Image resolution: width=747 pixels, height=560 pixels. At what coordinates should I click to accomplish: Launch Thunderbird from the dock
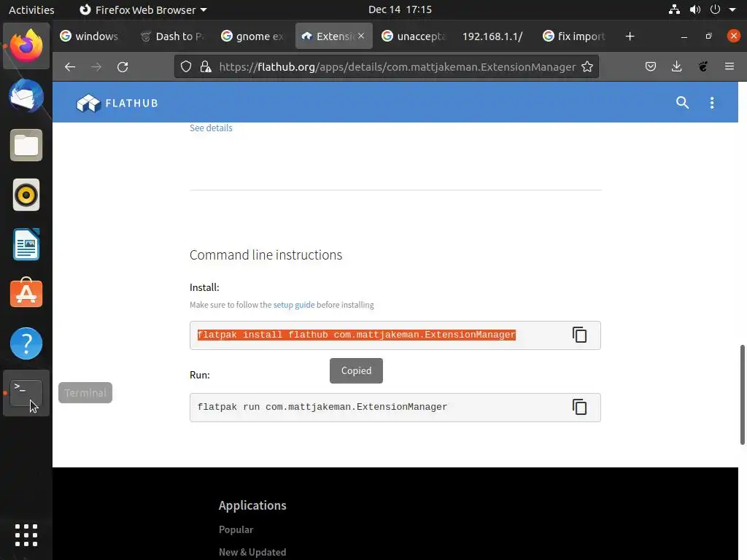26,96
